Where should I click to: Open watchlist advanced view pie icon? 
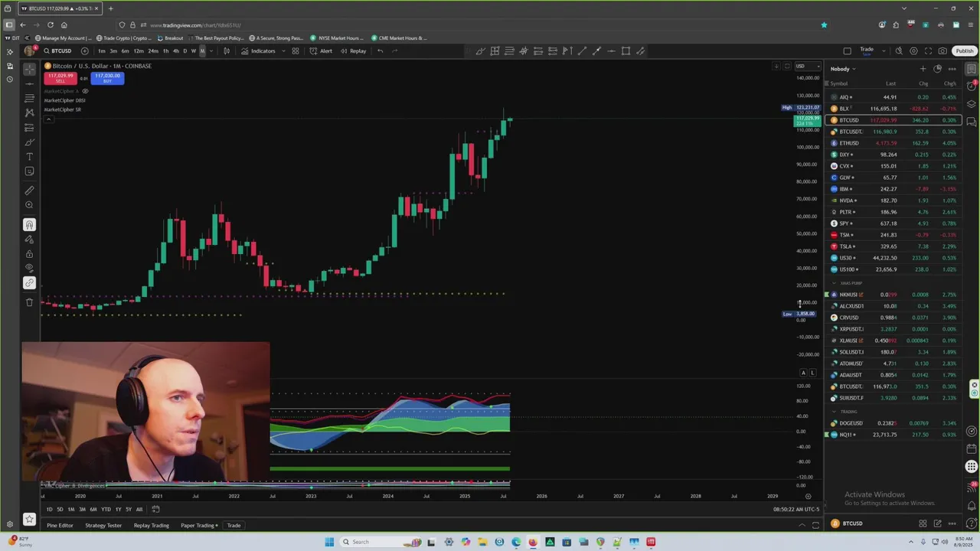[937, 69]
